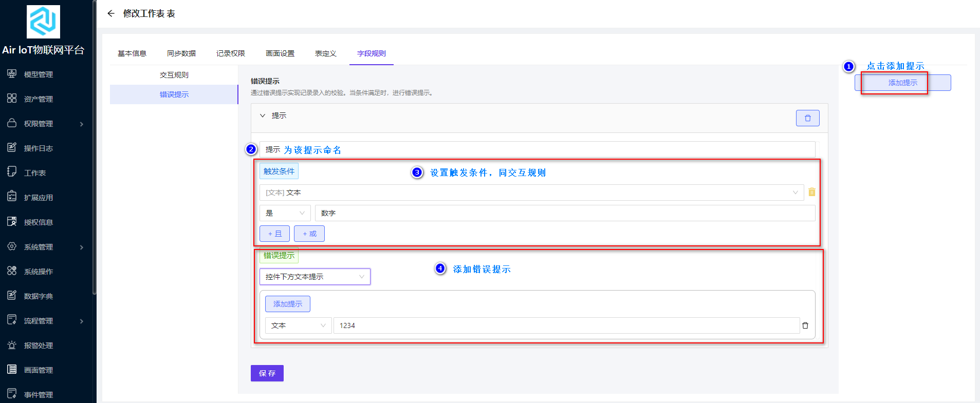Open 画面管理 sidebar icon

[x=12, y=370]
